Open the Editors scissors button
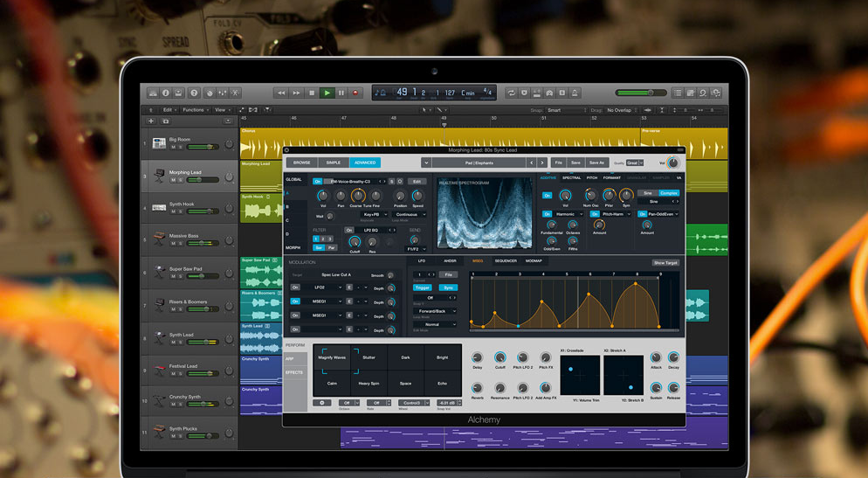Image resolution: width=868 pixels, height=478 pixels. (235, 93)
